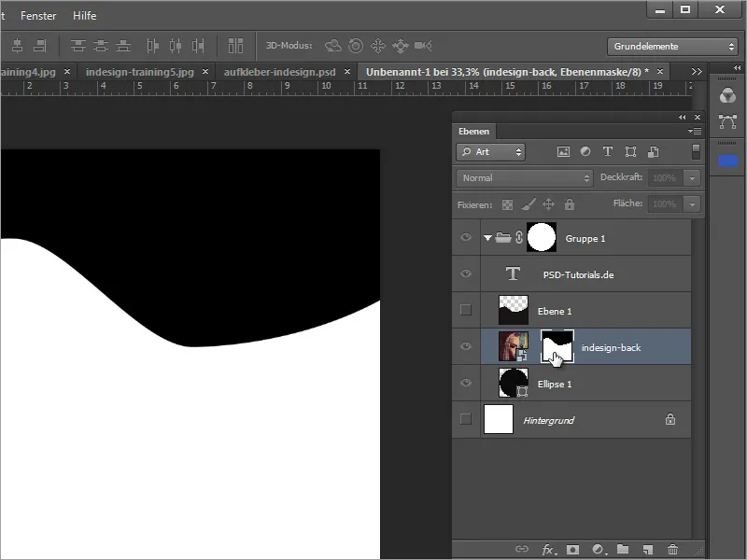Filter layers by shape layers
747x560 pixels.
click(631, 152)
